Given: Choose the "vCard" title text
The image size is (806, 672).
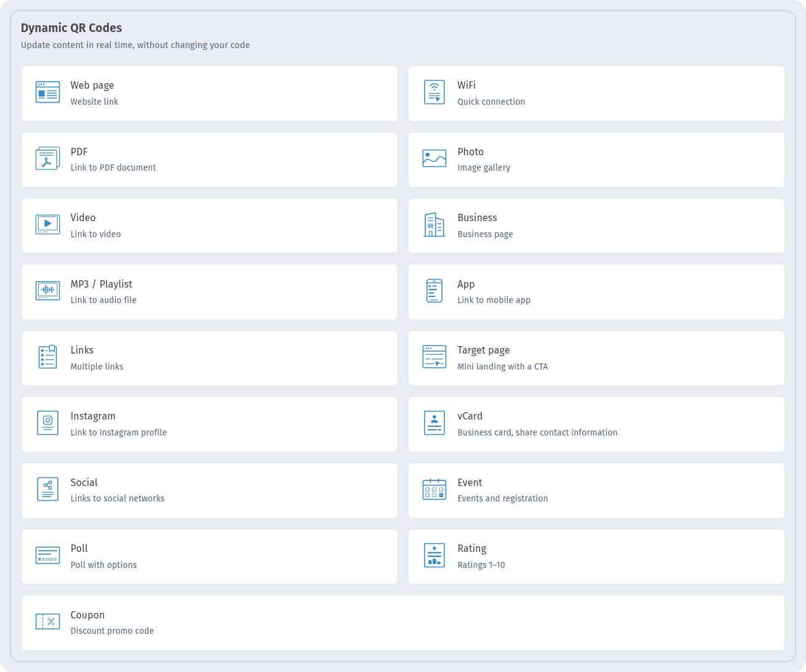Looking at the screenshot, I should pyautogui.click(x=470, y=416).
